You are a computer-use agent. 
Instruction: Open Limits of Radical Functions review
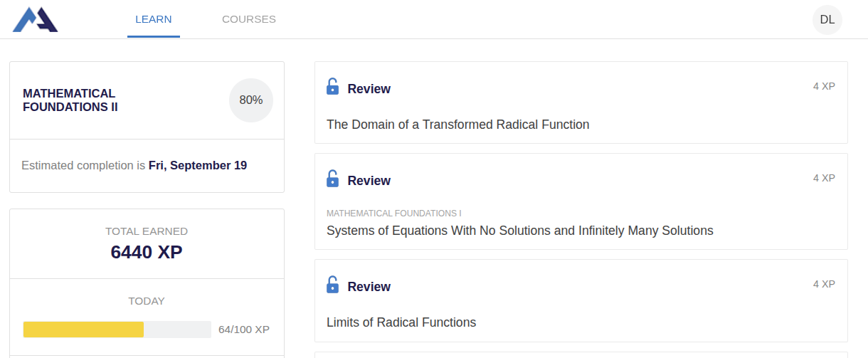(x=401, y=322)
